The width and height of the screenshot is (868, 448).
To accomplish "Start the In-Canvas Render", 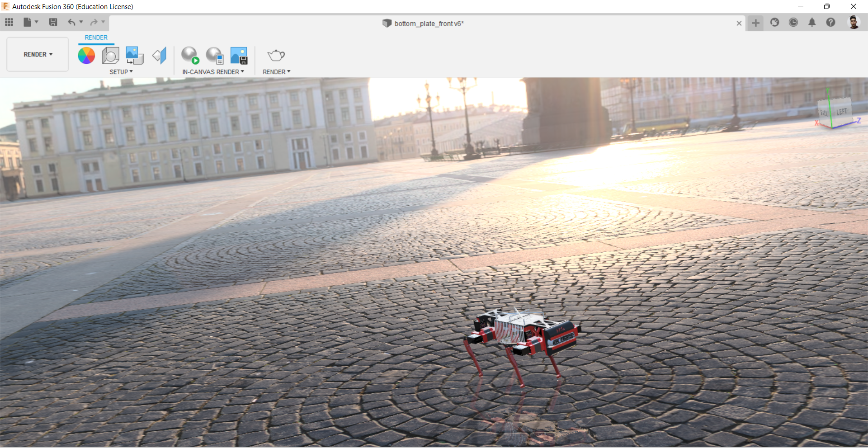I will (190, 56).
